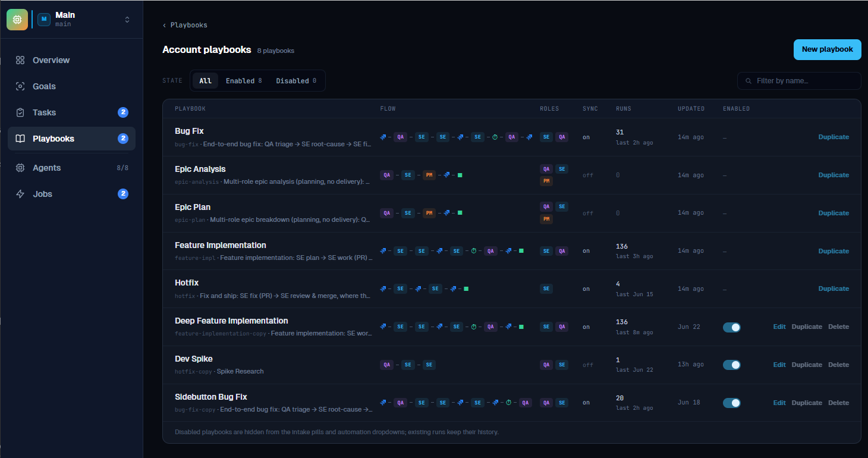
Task: Open the Goals section in sidebar
Action: 71,86
